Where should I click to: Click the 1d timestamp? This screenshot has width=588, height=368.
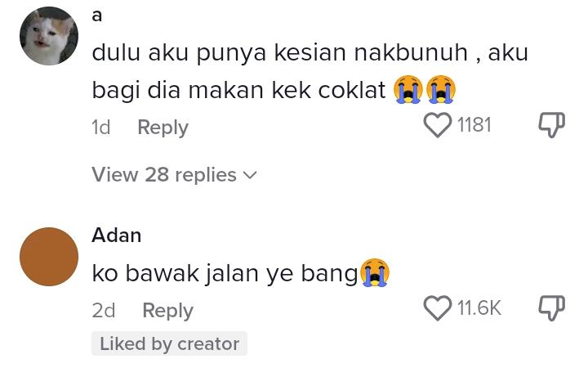(101, 128)
